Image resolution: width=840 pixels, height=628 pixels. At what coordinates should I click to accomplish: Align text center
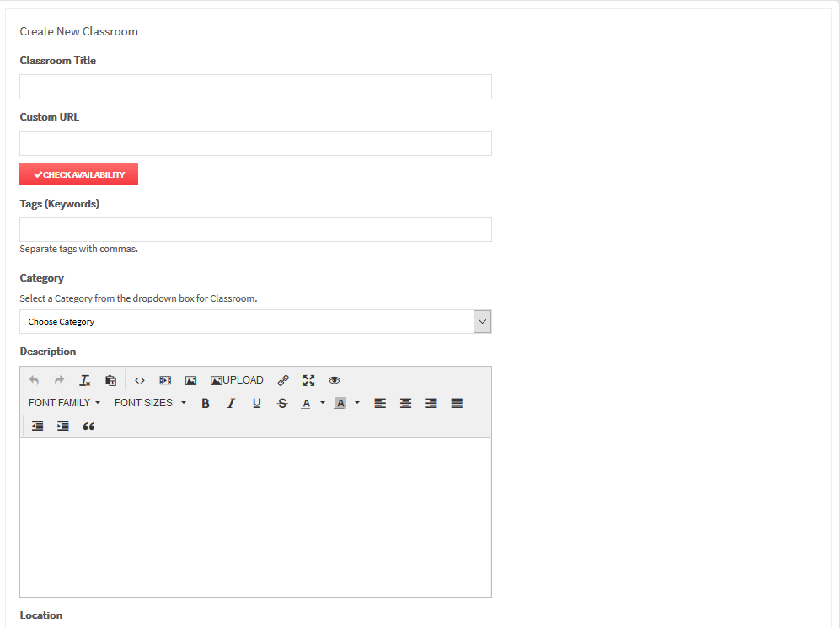click(x=405, y=403)
